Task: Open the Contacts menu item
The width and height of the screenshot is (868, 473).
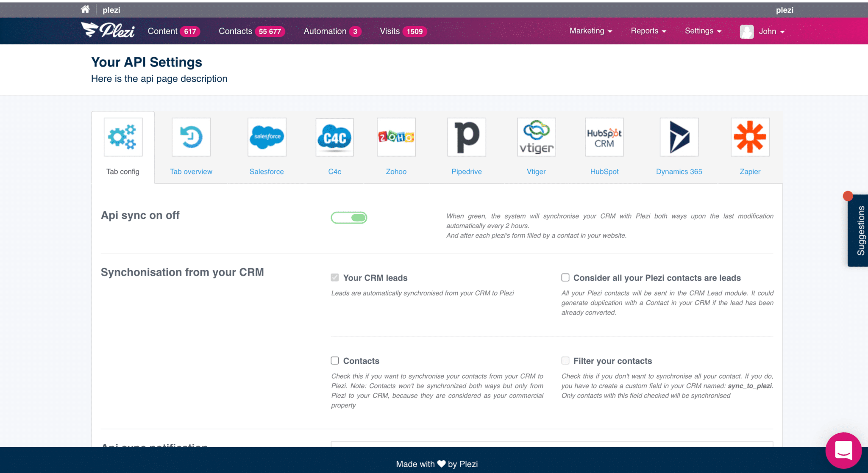Action: [x=252, y=31]
